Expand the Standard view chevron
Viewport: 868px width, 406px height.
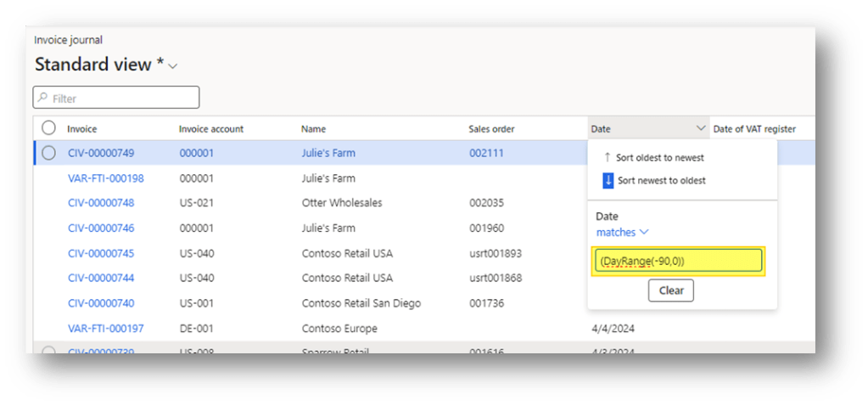coord(173,66)
